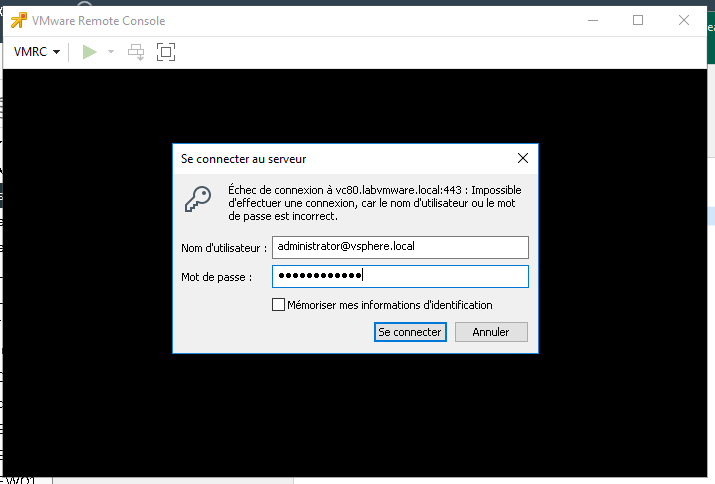Image resolution: width=715 pixels, height=484 pixels.
Task: Open the VMRC dropdown menu
Action: (37, 52)
